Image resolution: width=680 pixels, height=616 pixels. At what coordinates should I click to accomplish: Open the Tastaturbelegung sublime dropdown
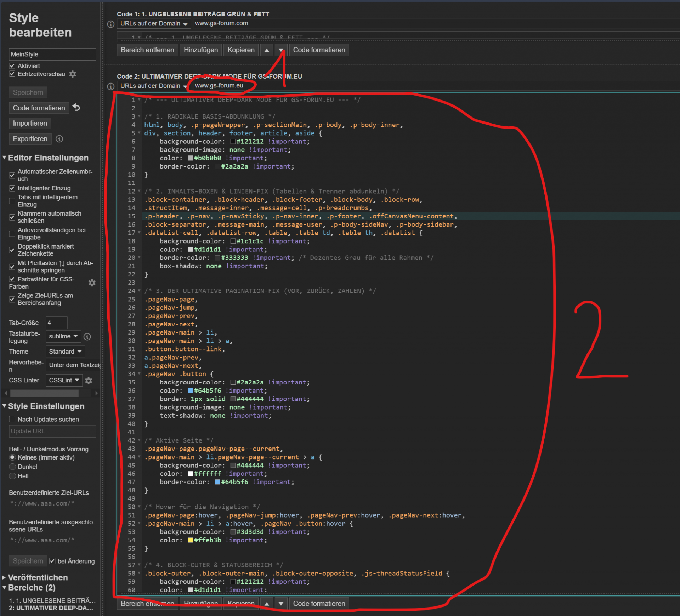[x=63, y=336]
